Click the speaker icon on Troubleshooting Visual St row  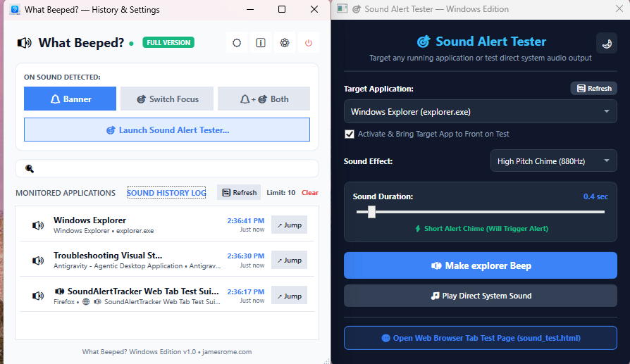(x=38, y=261)
